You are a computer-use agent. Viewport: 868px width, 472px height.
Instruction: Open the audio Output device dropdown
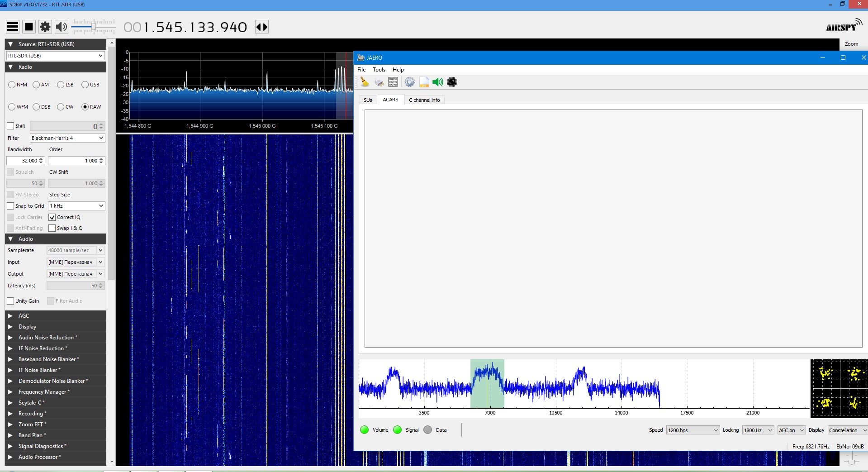pos(76,274)
